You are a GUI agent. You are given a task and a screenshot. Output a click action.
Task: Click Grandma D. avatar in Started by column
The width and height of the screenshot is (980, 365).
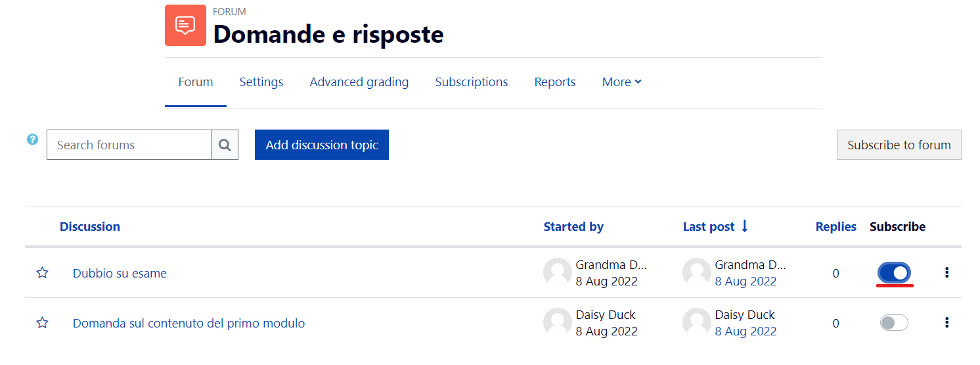click(x=557, y=272)
